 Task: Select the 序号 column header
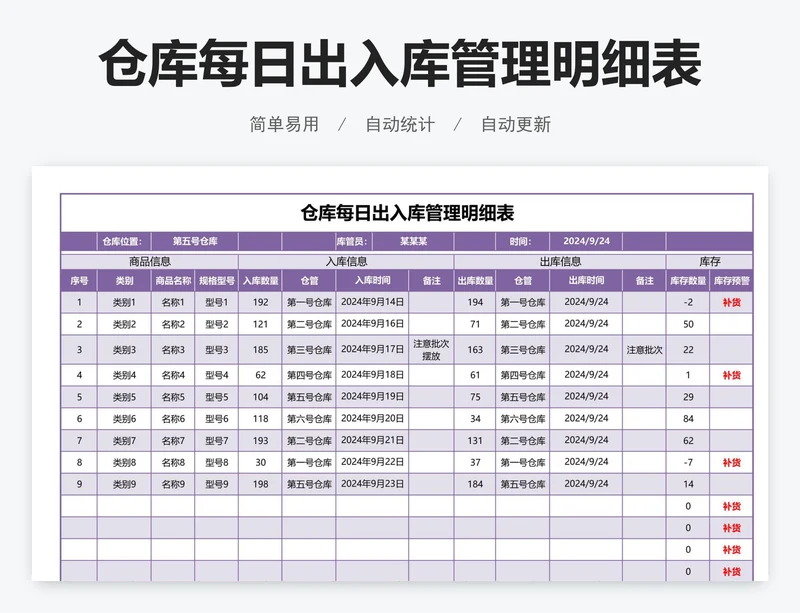(79, 281)
